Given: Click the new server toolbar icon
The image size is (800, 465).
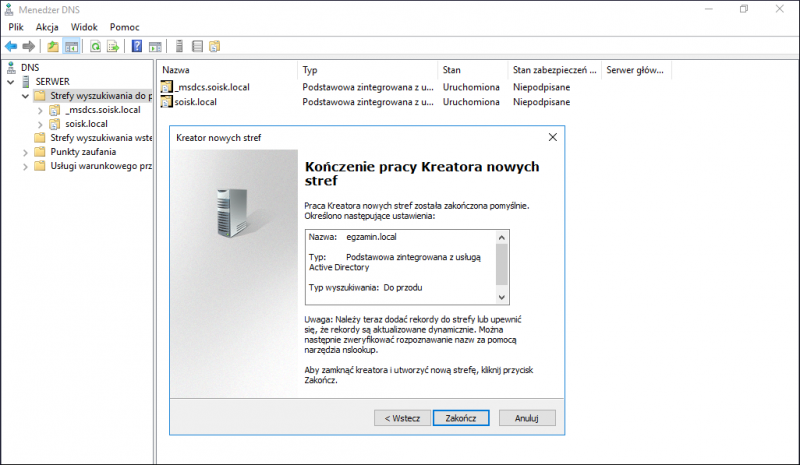Looking at the screenshot, I should (179, 46).
